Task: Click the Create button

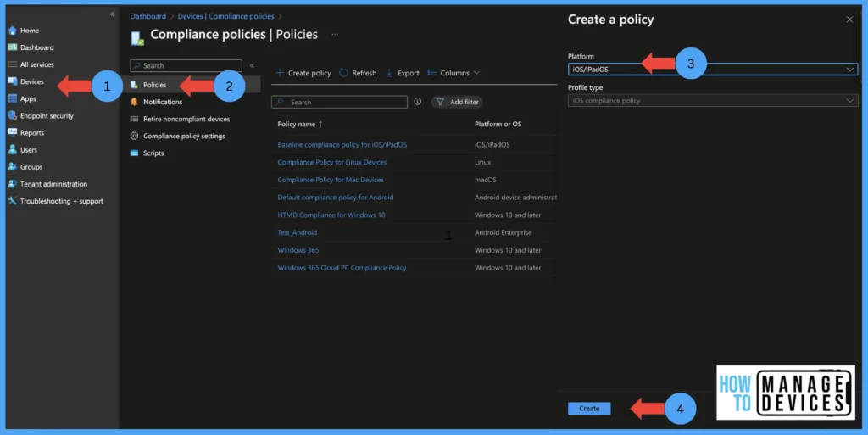Action: click(x=589, y=409)
